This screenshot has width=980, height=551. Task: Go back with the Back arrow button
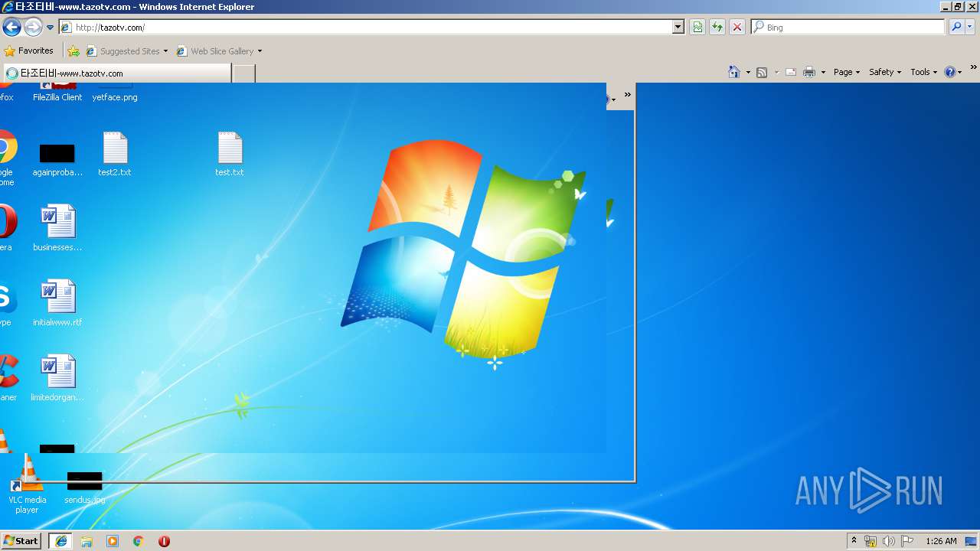(11, 28)
